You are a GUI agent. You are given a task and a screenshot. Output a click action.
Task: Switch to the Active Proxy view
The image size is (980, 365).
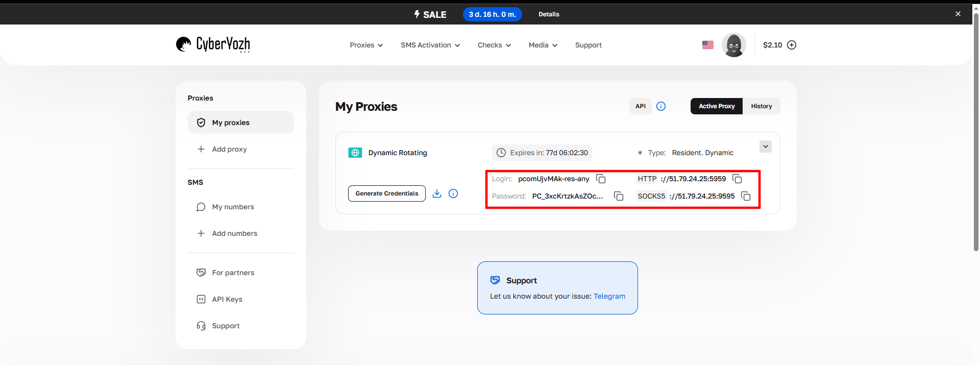click(716, 106)
